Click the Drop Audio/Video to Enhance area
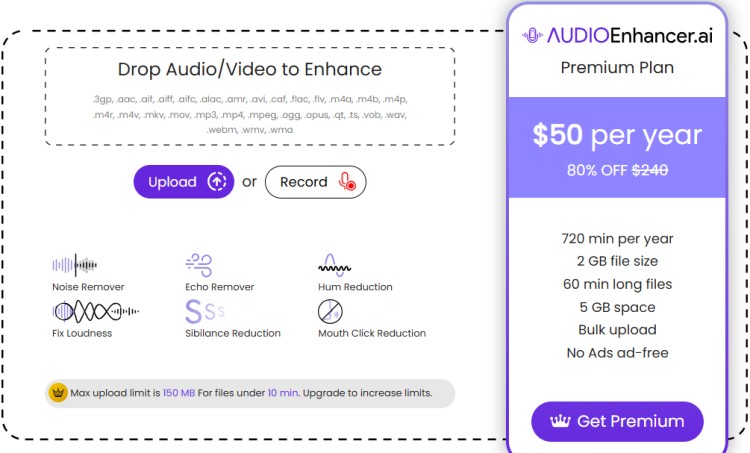This screenshot has width=750, height=453. coord(250,96)
